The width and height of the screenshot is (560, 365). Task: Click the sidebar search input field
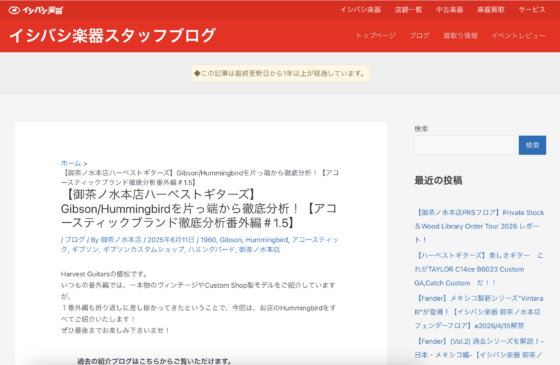(x=464, y=145)
